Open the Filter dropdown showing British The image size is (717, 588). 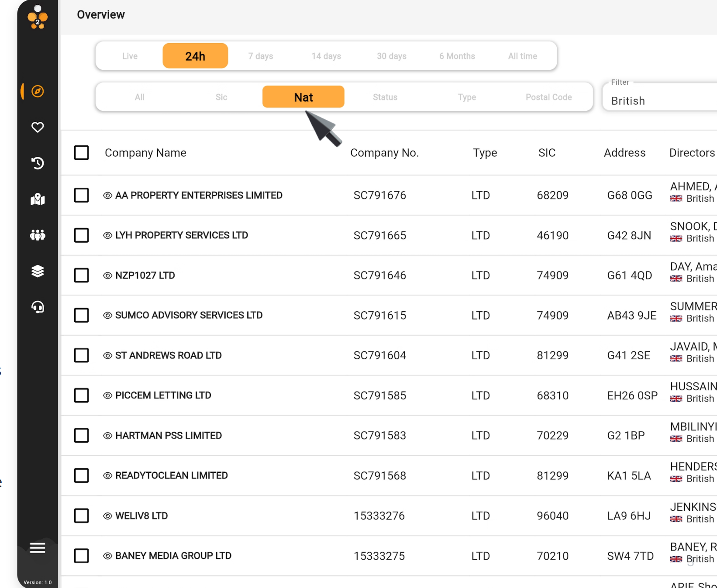659,101
